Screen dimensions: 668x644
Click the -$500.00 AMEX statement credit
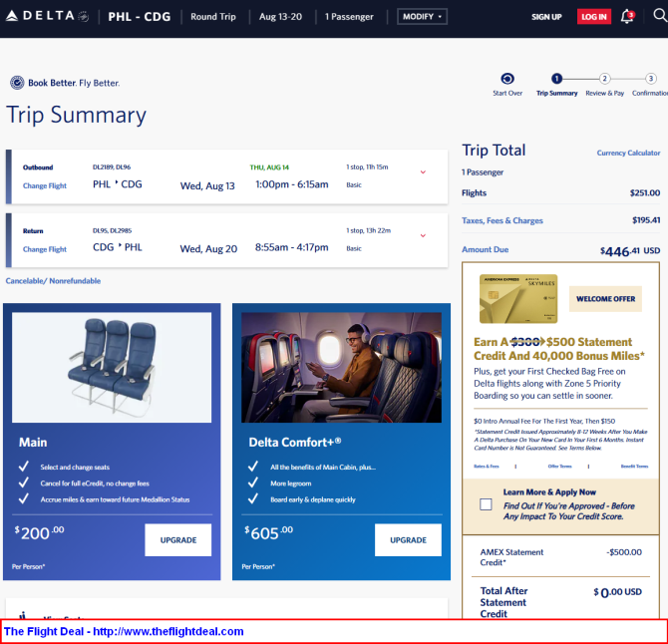[624, 552]
